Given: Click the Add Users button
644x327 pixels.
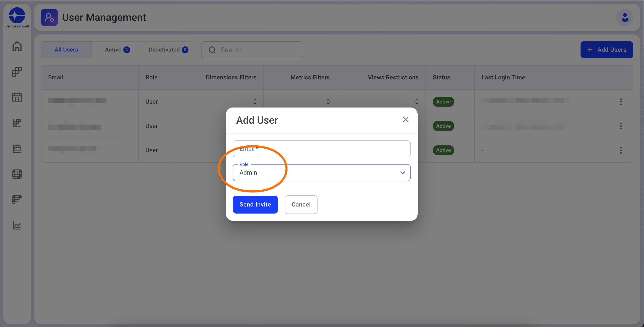Looking at the screenshot, I should point(607,50).
